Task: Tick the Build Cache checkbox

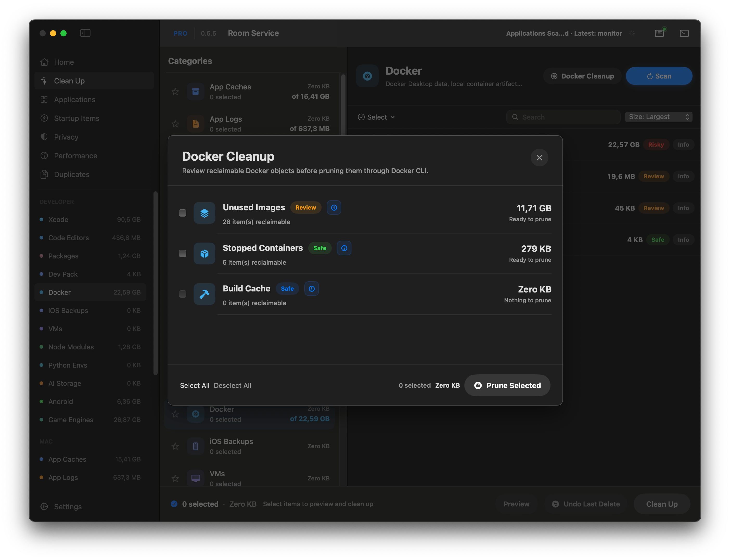Action: click(x=182, y=294)
